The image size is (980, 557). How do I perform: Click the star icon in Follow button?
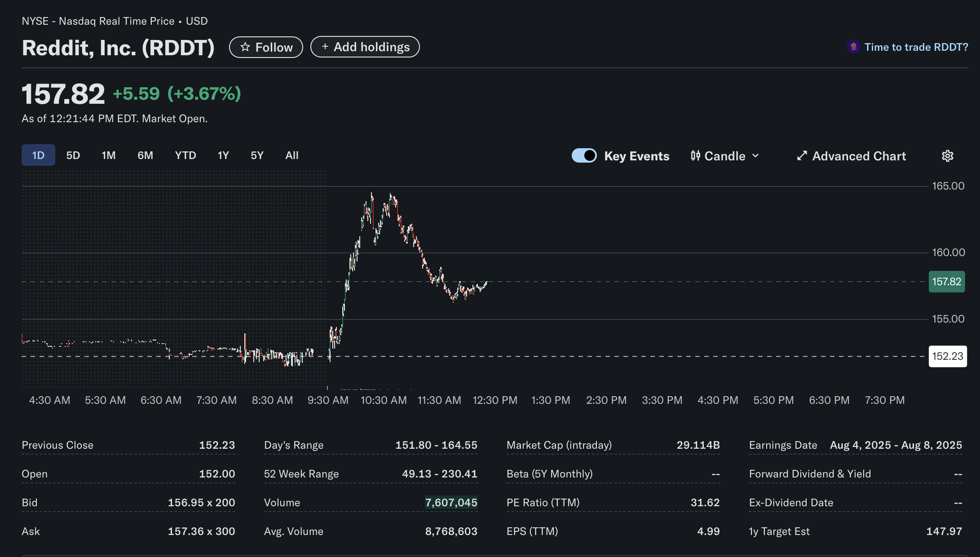[x=245, y=47]
